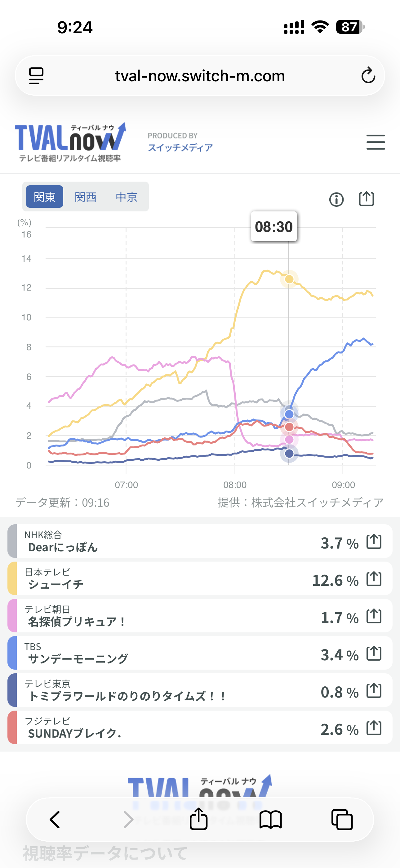Screen dimensions: 400x868
Task: Tap the chart share icon
Action: click(366, 199)
